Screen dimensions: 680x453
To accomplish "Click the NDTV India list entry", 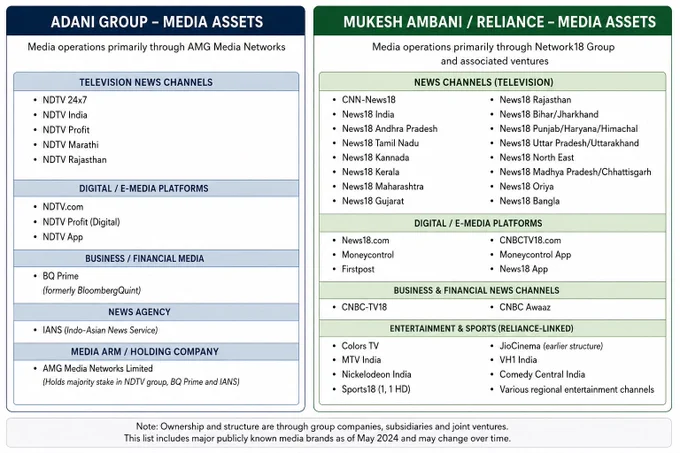I will [65, 115].
